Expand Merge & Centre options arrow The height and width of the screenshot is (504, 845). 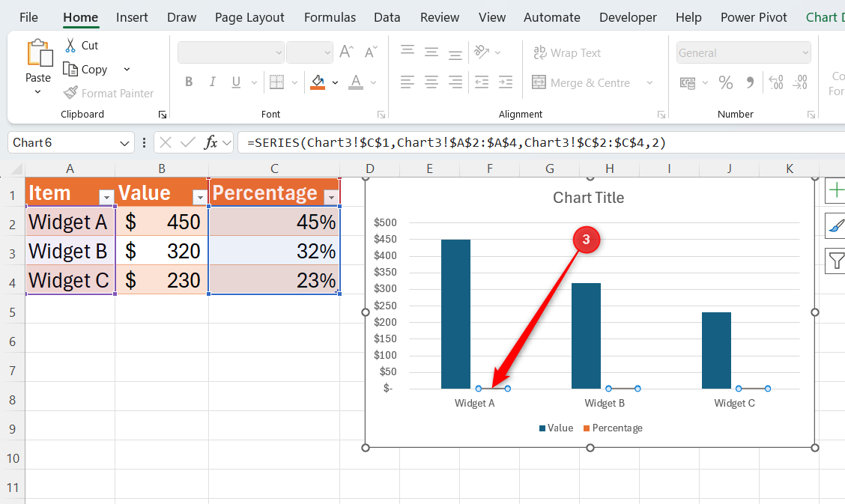point(649,83)
